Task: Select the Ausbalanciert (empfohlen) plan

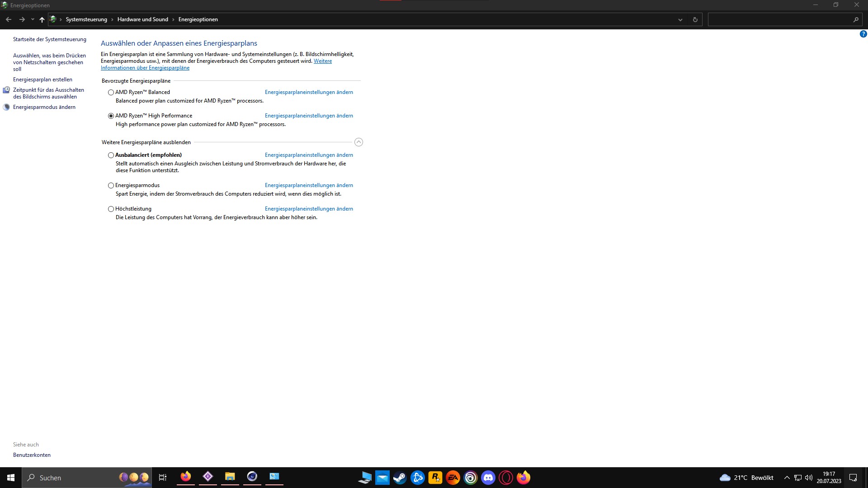Action: [111, 155]
